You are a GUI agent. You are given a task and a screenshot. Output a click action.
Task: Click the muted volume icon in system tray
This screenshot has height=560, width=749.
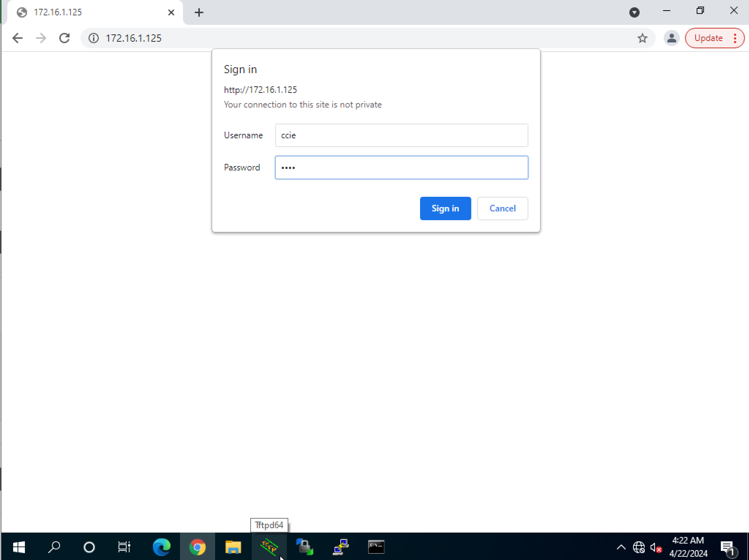coord(655,547)
